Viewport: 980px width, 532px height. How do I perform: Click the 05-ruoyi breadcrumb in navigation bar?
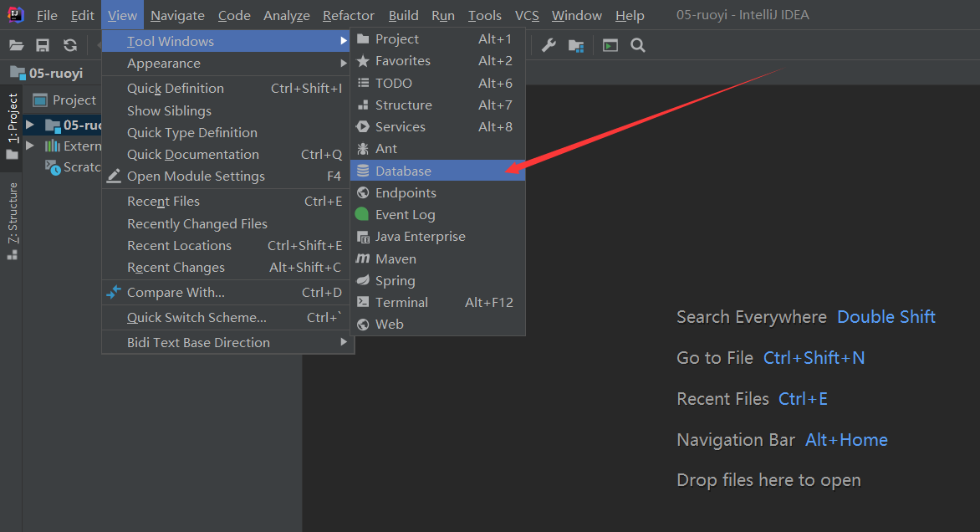click(x=48, y=73)
